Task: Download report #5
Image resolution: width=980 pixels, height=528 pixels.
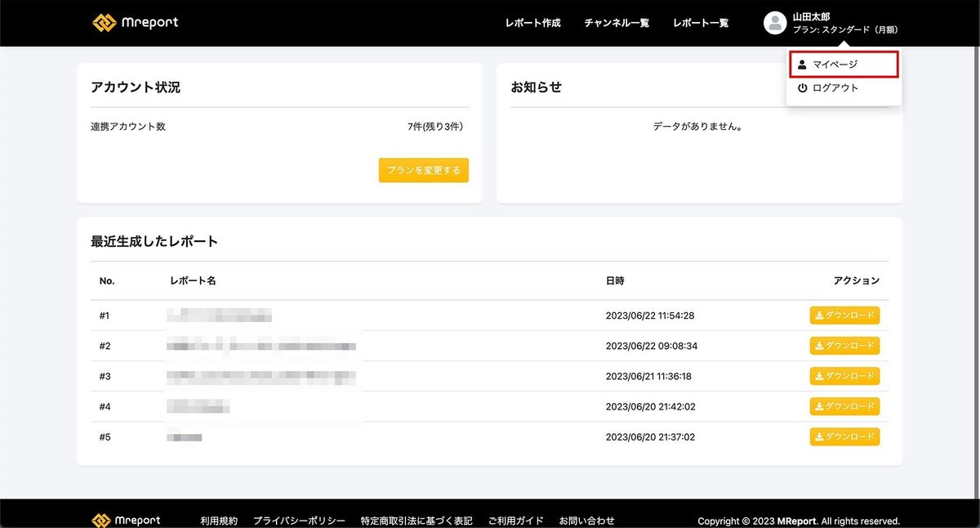Action: [x=844, y=436]
